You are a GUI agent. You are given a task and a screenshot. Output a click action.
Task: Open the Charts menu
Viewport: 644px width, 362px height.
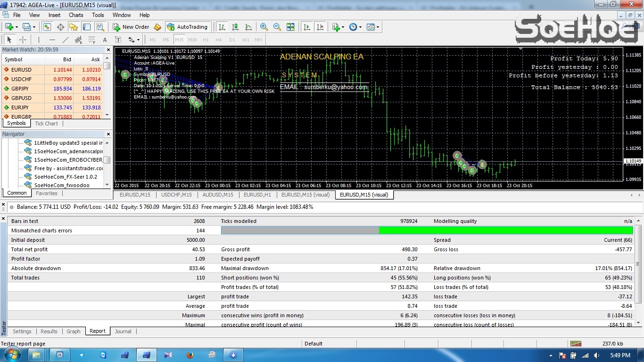pyautogui.click(x=76, y=15)
